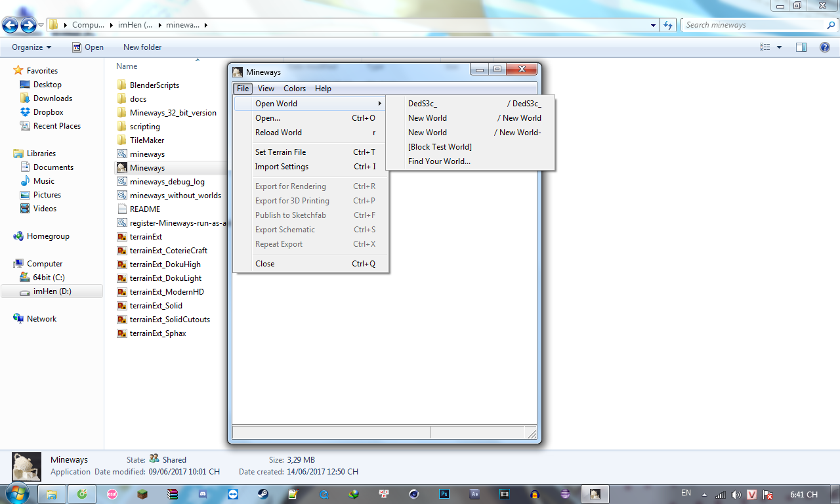The image size is (840, 504).
Task: Click the Explorer Back arrow button
Action: (10, 26)
